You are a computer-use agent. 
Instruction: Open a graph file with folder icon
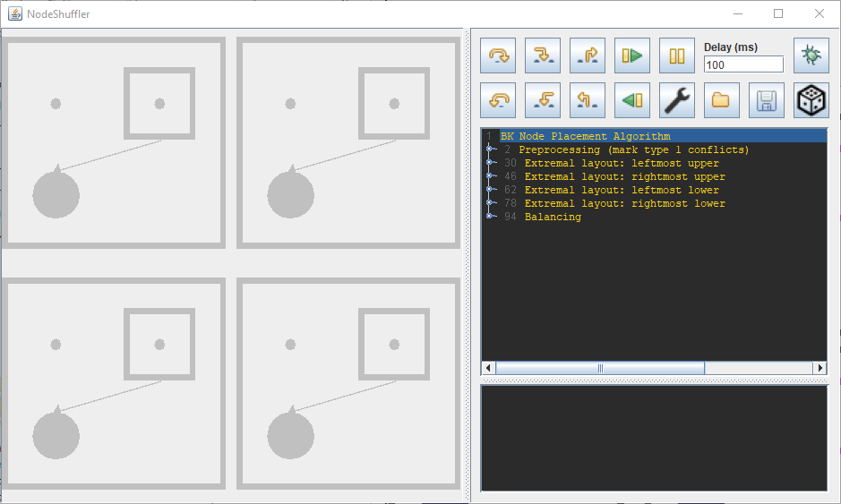point(722,100)
